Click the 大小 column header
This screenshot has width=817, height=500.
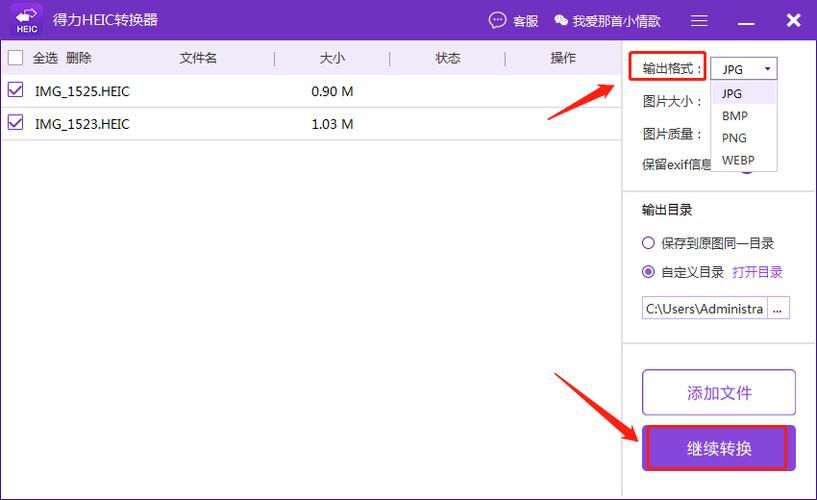pyautogui.click(x=332, y=58)
